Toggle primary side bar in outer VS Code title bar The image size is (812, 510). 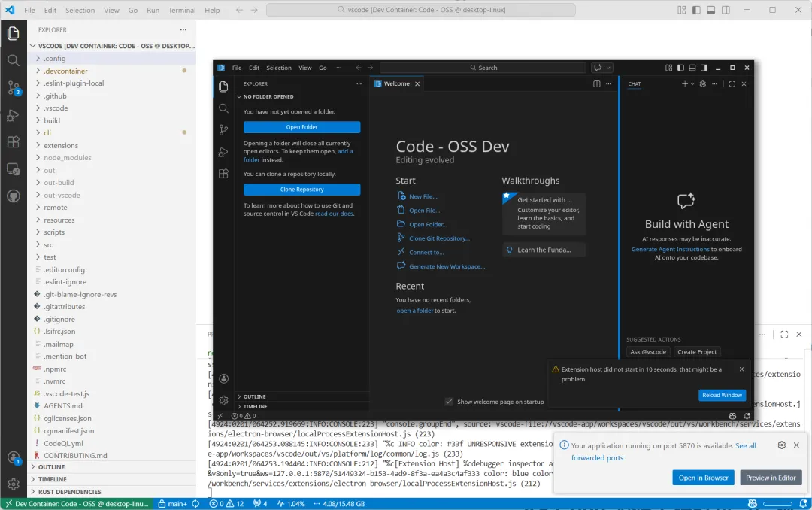(x=696, y=10)
